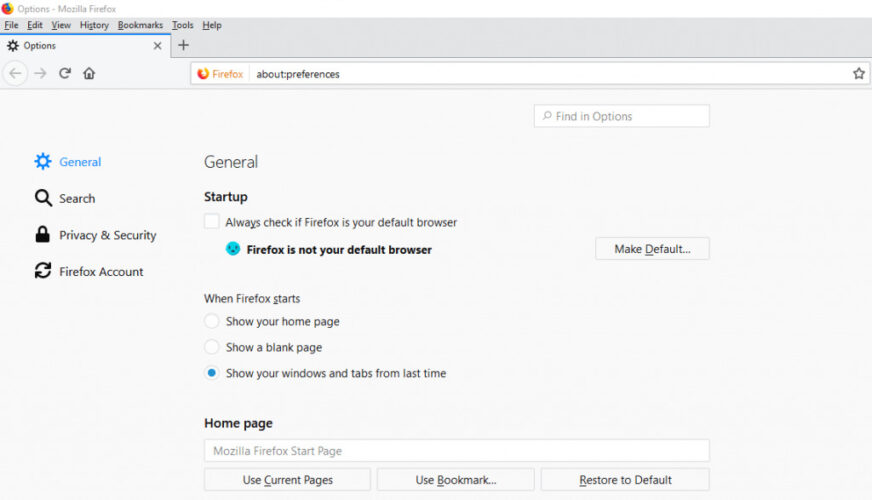The height and width of the screenshot is (500, 872).
Task: Open the Tools menu
Action: [182, 25]
